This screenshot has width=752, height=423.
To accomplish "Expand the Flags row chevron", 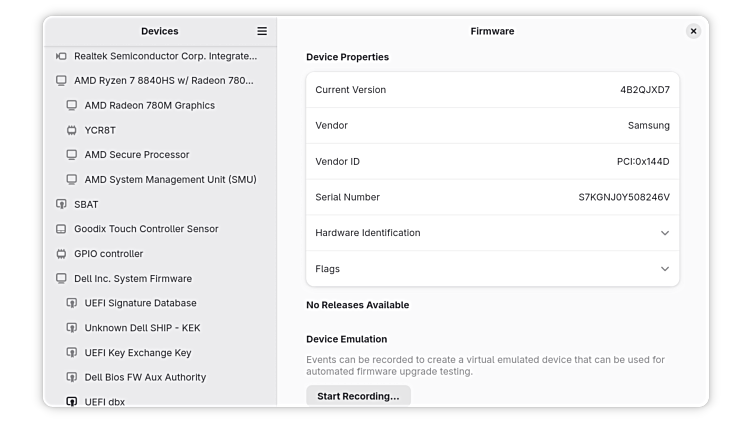I will [x=664, y=269].
